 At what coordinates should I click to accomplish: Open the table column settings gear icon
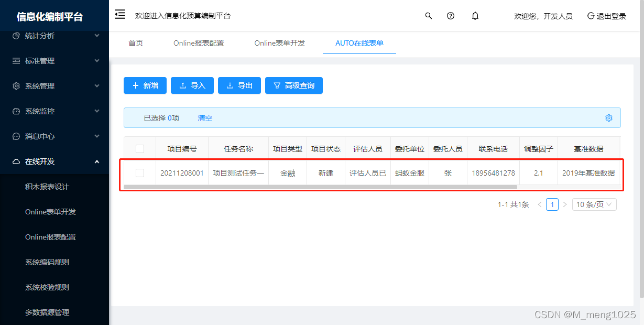608,118
